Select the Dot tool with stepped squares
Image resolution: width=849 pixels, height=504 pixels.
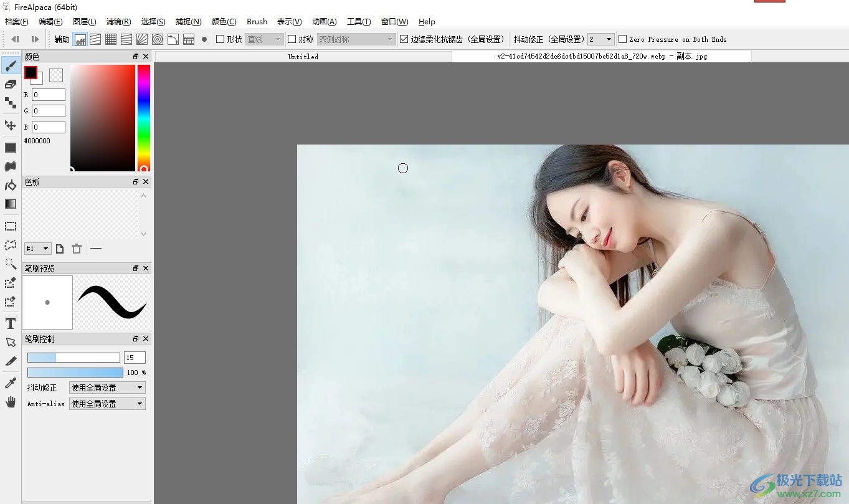point(11,103)
